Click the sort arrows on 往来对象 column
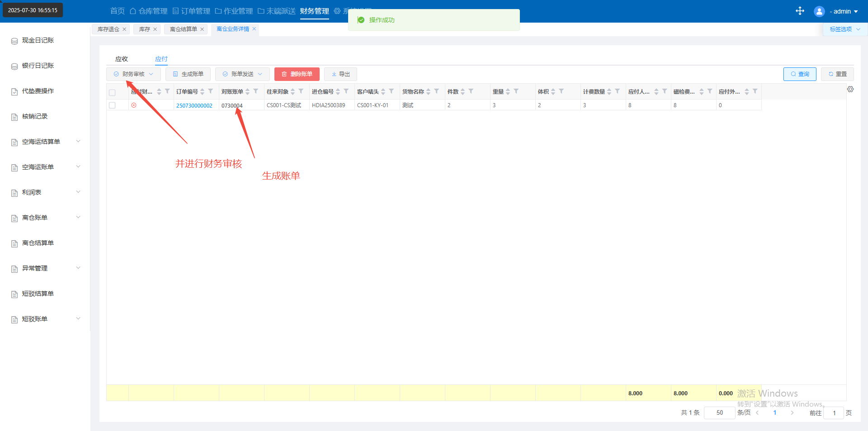Viewport: 868px width, 431px height. (x=293, y=92)
